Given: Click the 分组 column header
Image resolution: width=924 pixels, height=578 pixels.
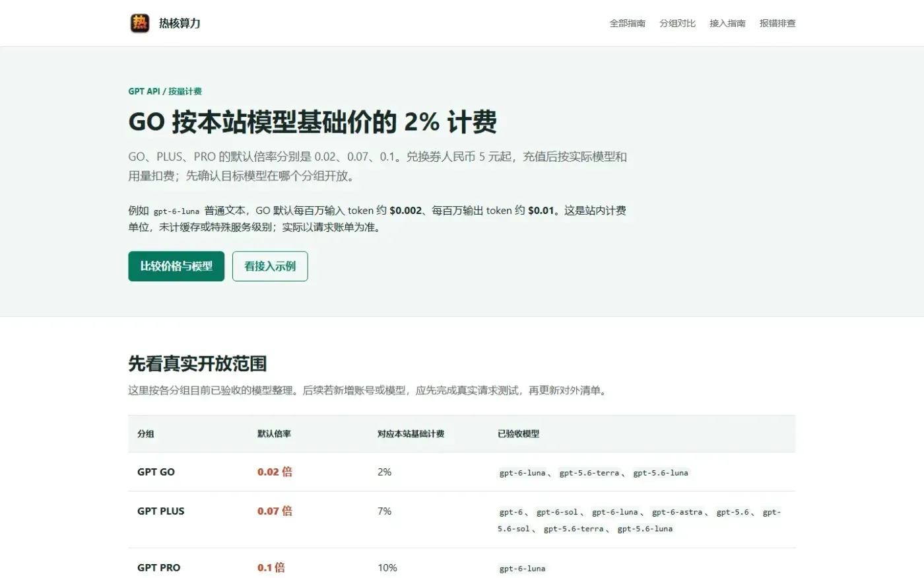Looking at the screenshot, I should click(146, 434).
